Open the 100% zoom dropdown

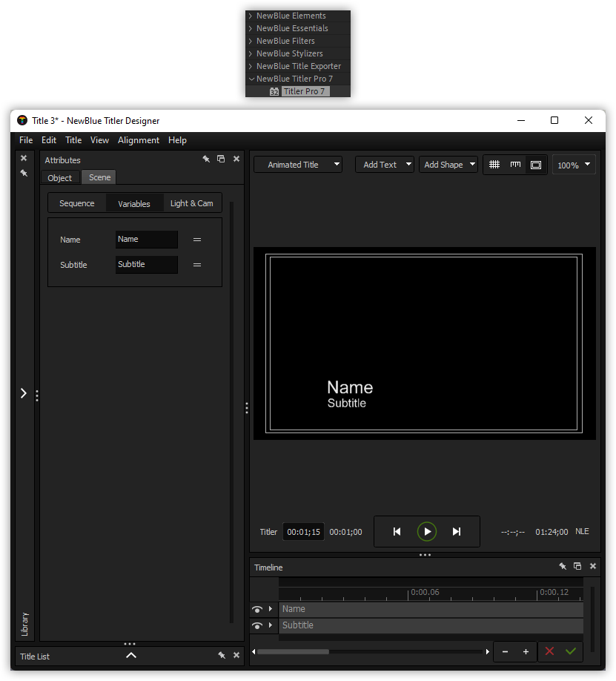(574, 165)
